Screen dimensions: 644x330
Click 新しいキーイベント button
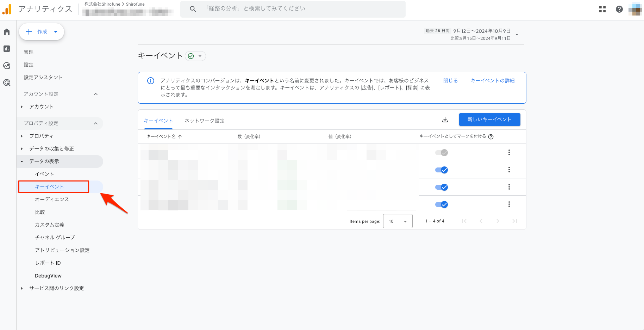(489, 120)
